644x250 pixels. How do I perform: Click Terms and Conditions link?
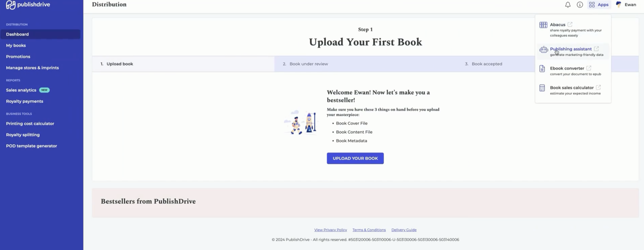tap(369, 230)
